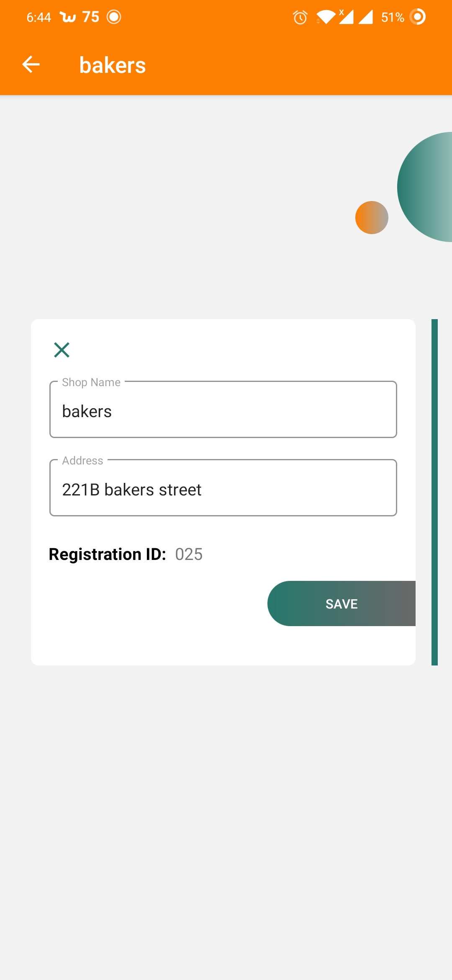
Task: Tap the battery ring icon
Action: (417, 17)
